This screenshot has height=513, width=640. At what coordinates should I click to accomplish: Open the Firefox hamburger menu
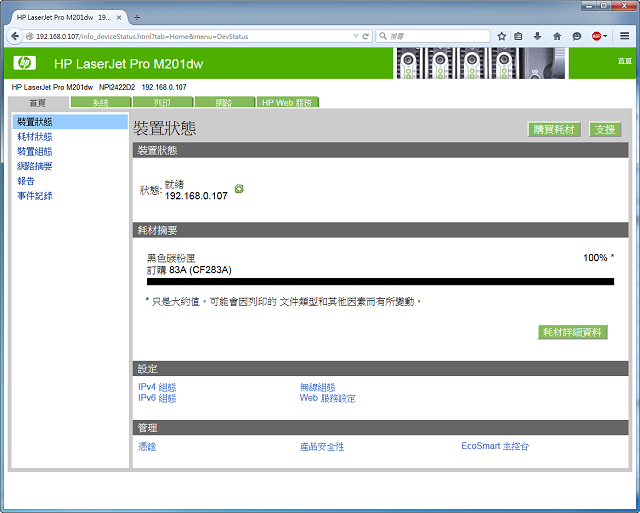click(625, 36)
